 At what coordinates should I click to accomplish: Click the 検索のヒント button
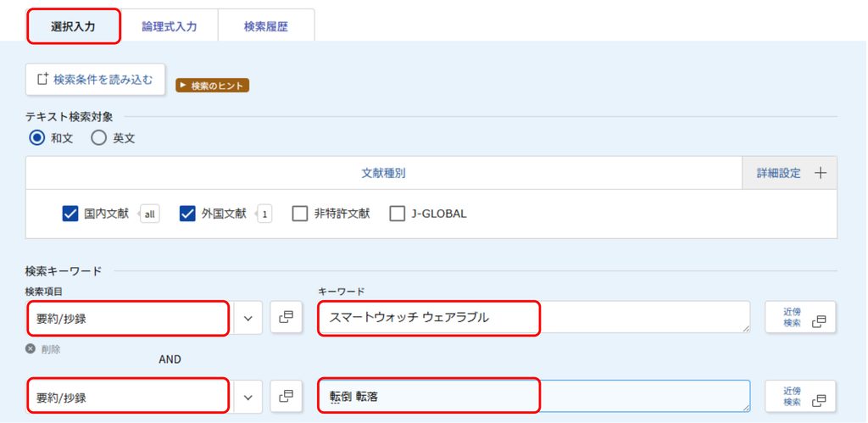213,86
